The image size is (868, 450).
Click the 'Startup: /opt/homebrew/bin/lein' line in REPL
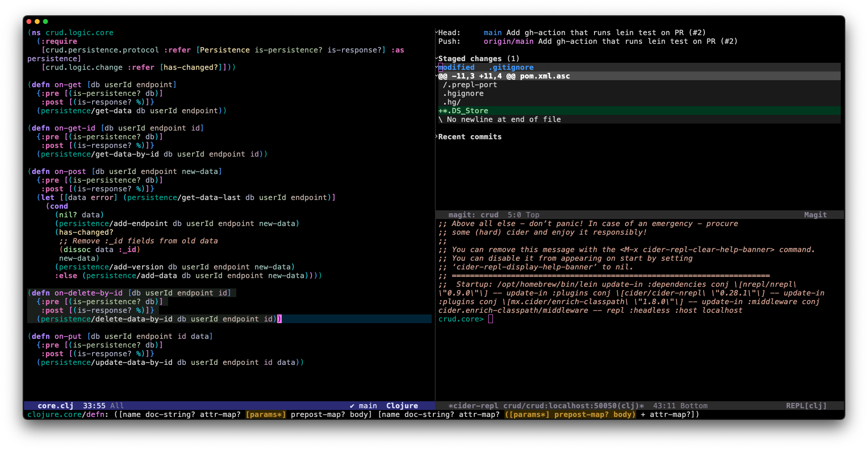coord(617,284)
